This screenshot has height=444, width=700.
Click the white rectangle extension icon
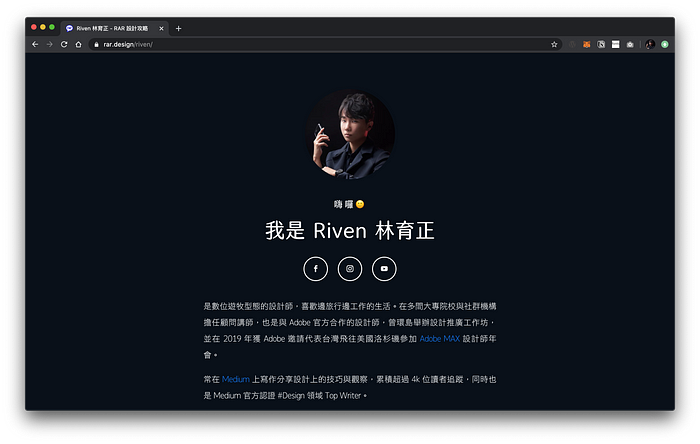coord(615,44)
